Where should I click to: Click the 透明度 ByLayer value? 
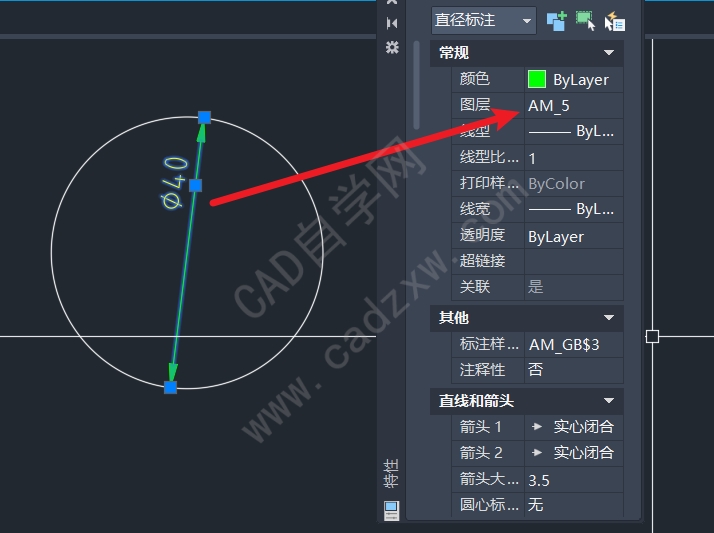(x=574, y=236)
